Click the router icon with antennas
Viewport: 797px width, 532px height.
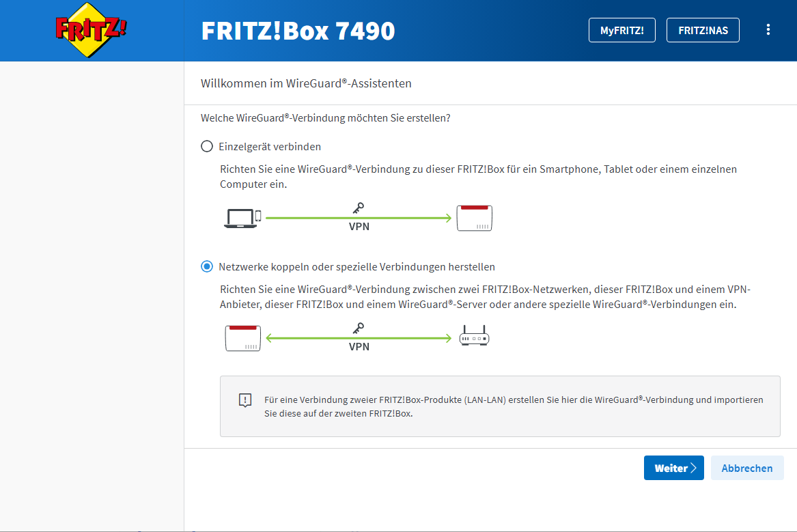pos(475,337)
